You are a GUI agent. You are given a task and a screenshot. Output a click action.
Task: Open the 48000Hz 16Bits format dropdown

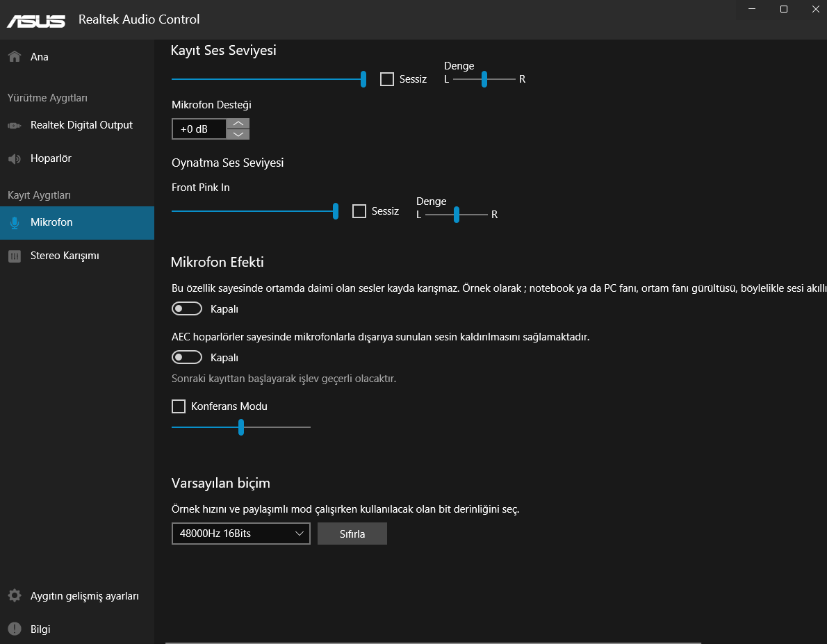[240, 534]
